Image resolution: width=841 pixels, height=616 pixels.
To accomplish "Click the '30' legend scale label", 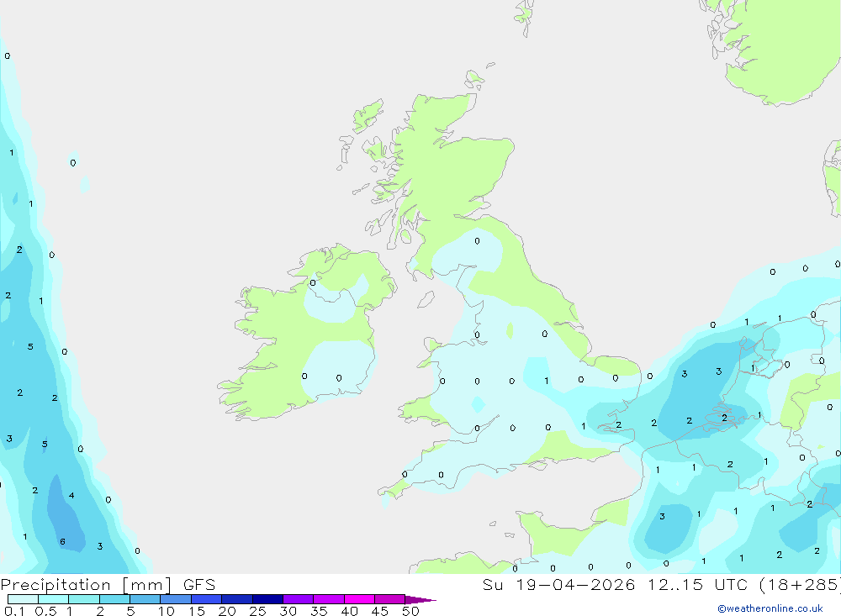I will click(288, 611).
